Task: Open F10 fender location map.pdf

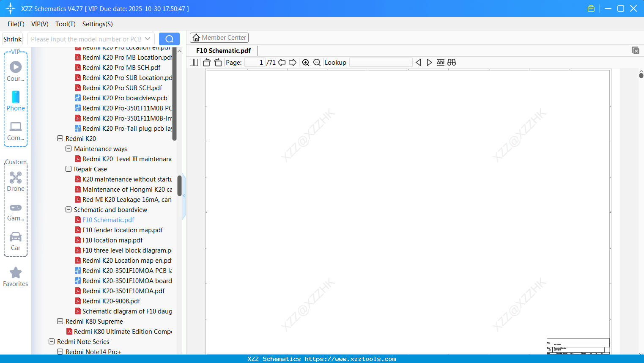Action: (123, 230)
